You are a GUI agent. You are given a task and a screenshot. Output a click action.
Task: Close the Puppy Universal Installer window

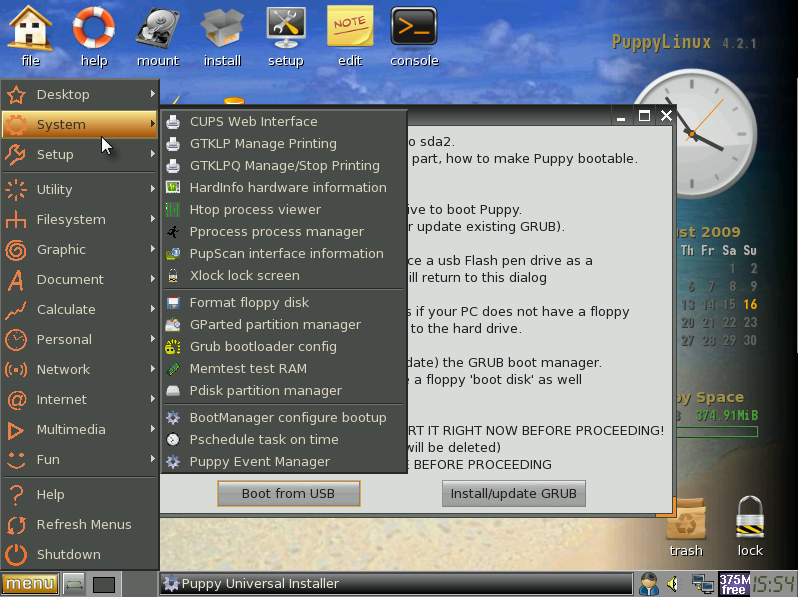pos(666,116)
